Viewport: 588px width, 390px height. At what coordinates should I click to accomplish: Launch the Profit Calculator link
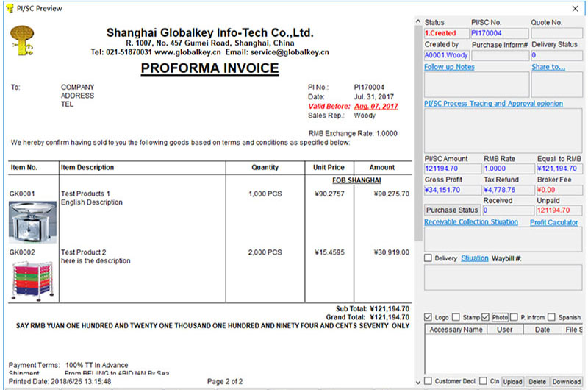(x=553, y=222)
